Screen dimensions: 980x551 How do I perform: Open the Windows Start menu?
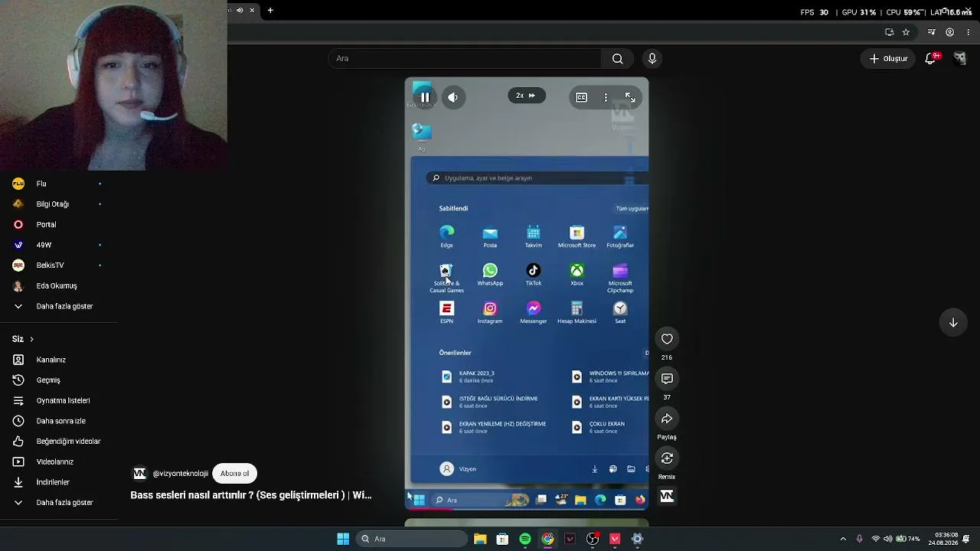[343, 539]
